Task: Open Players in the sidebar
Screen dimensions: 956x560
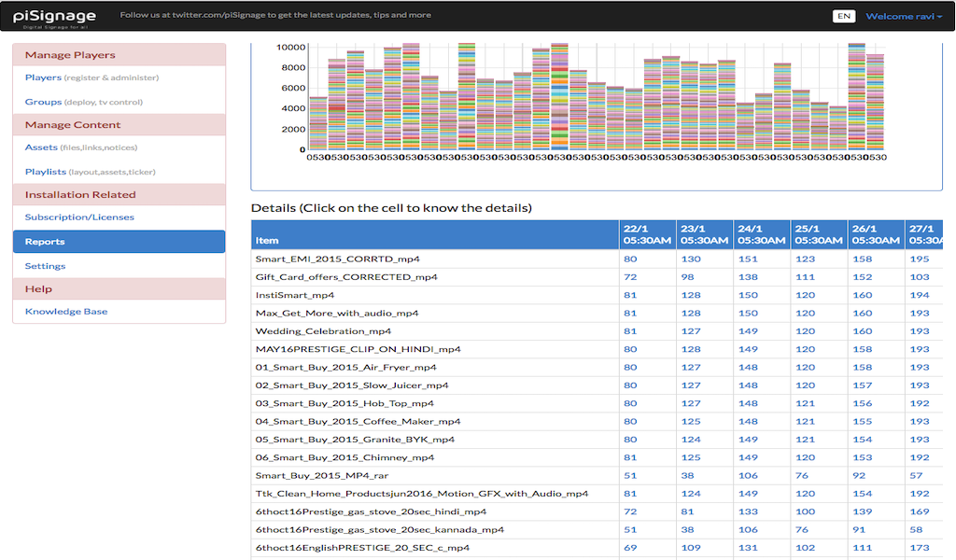Action: pos(43,77)
